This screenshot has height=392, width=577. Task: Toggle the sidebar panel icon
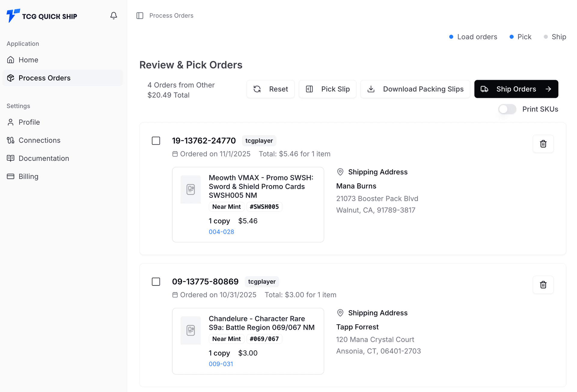(x=140, y=16)
